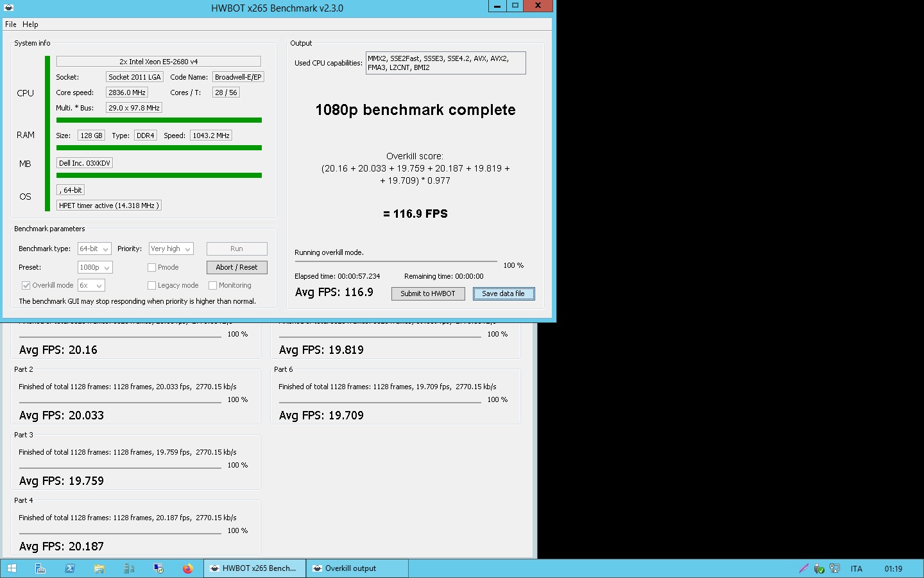Click the Run button
The width and height of the screenshot is (924, 578).
coord(237,249)
